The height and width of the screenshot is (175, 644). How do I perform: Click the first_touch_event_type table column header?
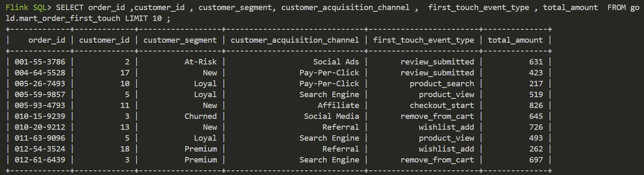[423, 40]
